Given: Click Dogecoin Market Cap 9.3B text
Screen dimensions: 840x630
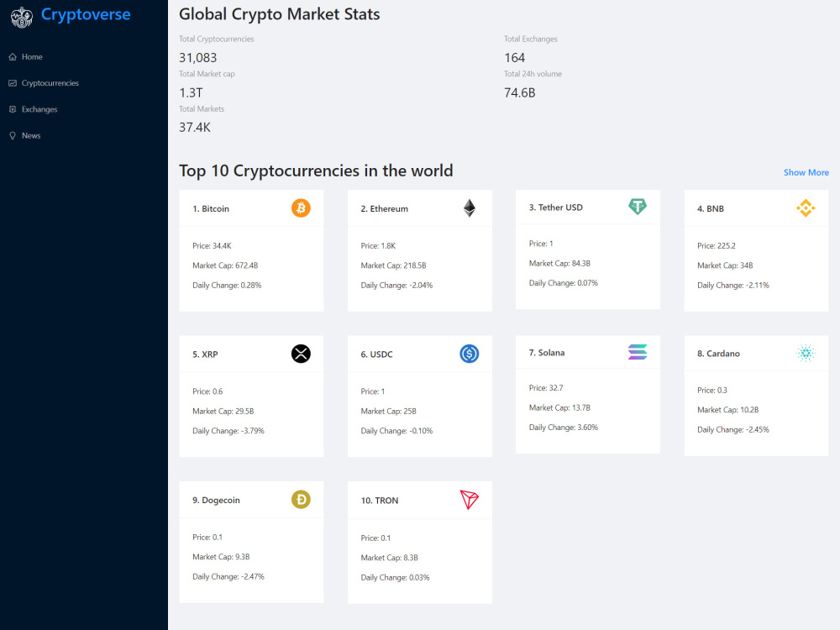Looking at the screenshot, I should 221,557.
